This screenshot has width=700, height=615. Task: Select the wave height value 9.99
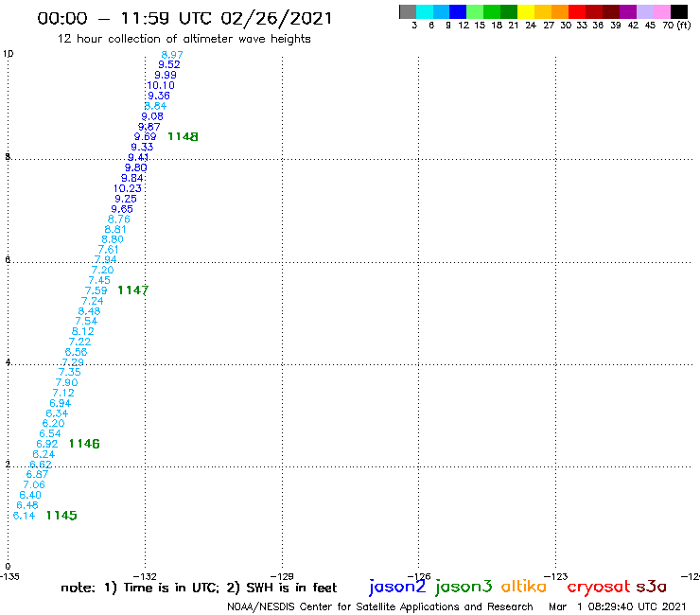(166, 75)
